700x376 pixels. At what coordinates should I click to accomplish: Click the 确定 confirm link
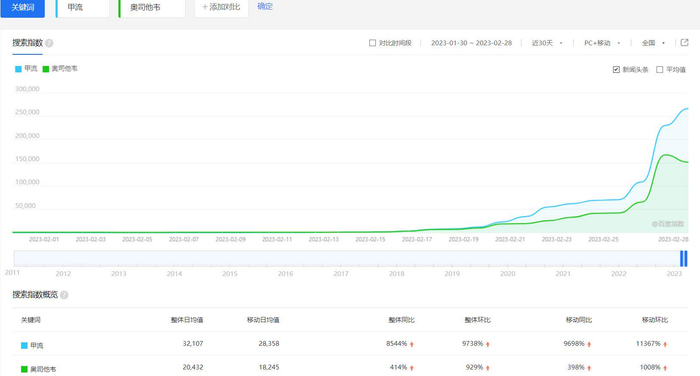pyautogui.click(x=265, y=7)
